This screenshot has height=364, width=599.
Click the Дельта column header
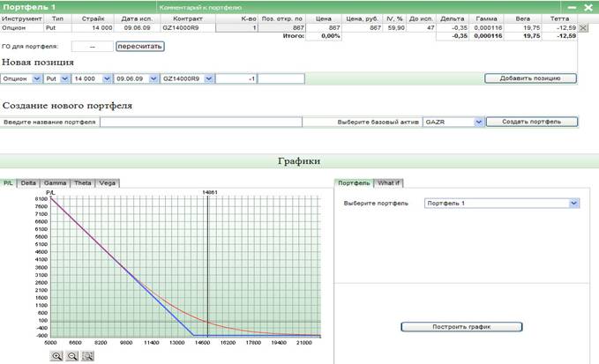coord(453,19)
